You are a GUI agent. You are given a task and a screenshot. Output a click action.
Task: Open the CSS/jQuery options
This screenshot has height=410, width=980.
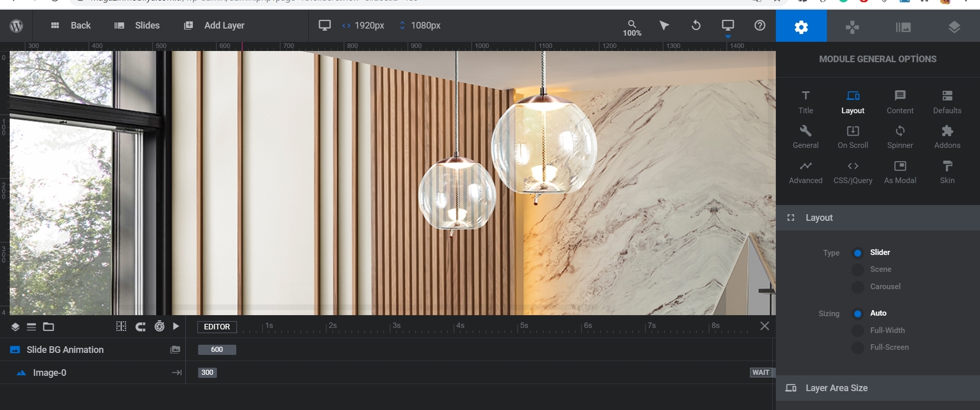click(853, 172)
